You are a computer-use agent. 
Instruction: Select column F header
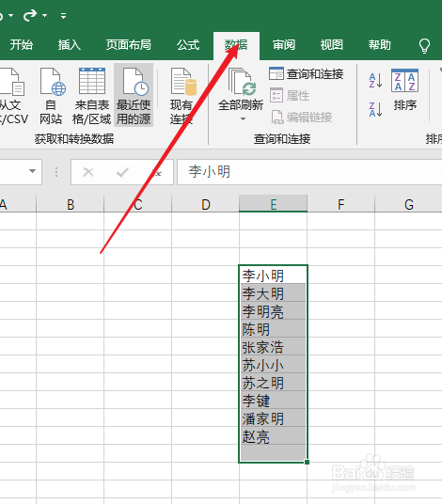[340, 204]
